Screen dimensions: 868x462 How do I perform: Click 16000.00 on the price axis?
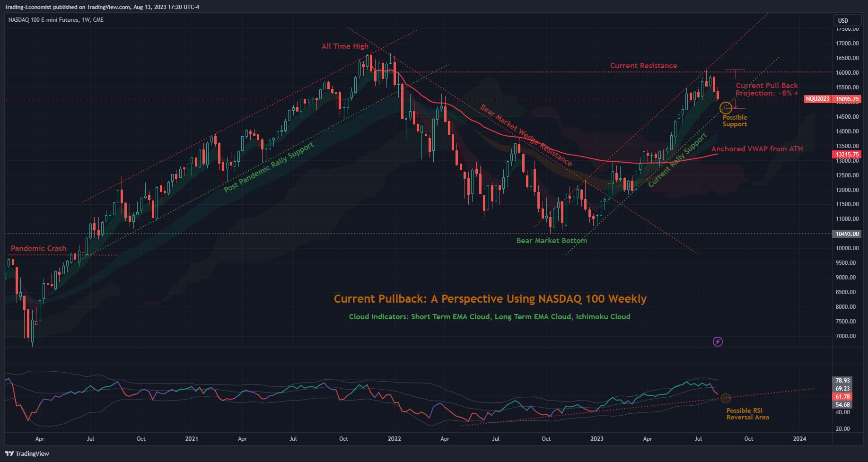pyautogui.click(x=847, y=73)
